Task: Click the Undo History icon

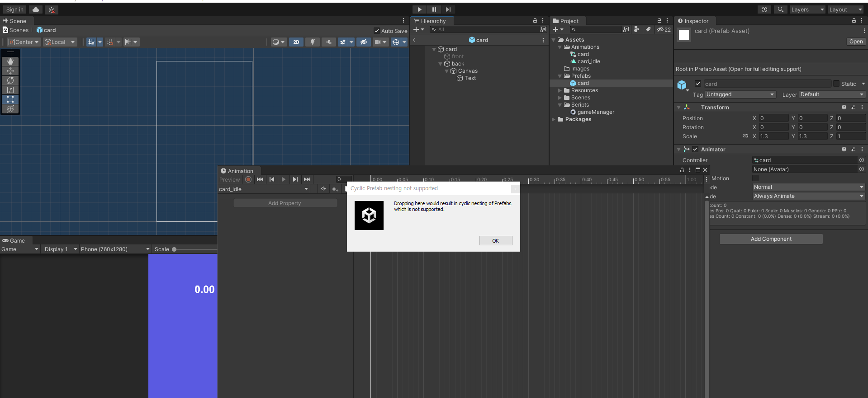Action: coord(764,9)
